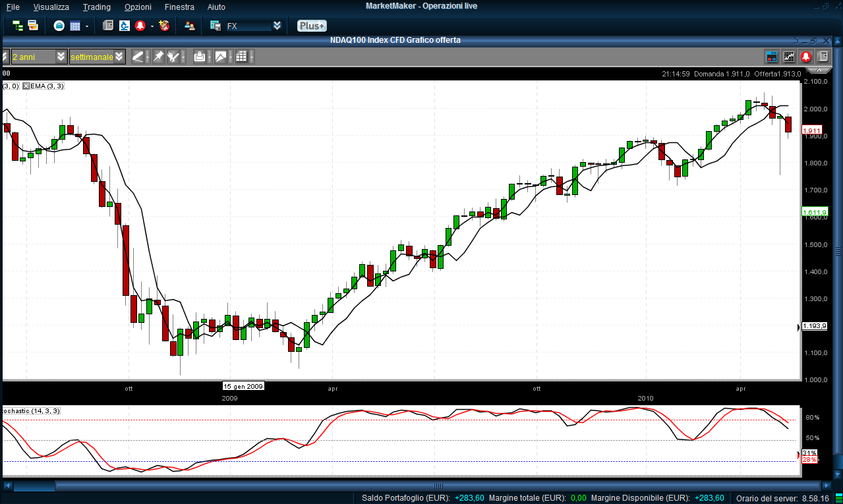
Task: Open the Trading menu
Action: point(96,7)
